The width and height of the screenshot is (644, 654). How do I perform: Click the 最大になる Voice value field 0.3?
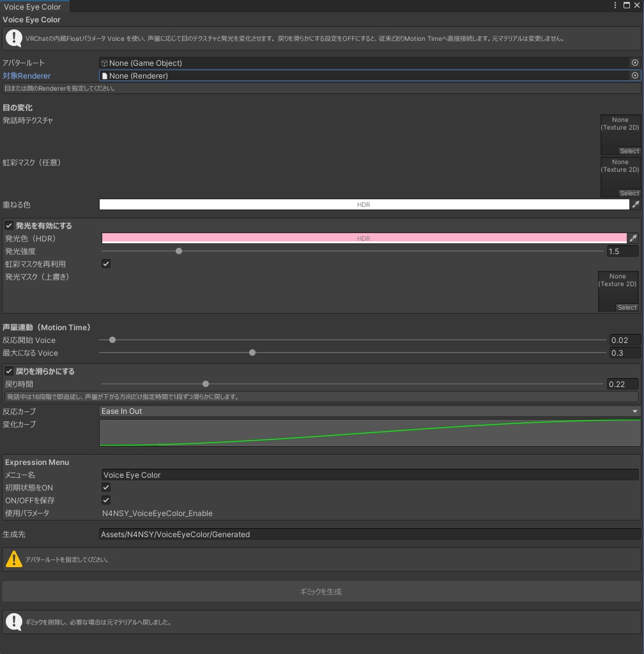(625, 353)
